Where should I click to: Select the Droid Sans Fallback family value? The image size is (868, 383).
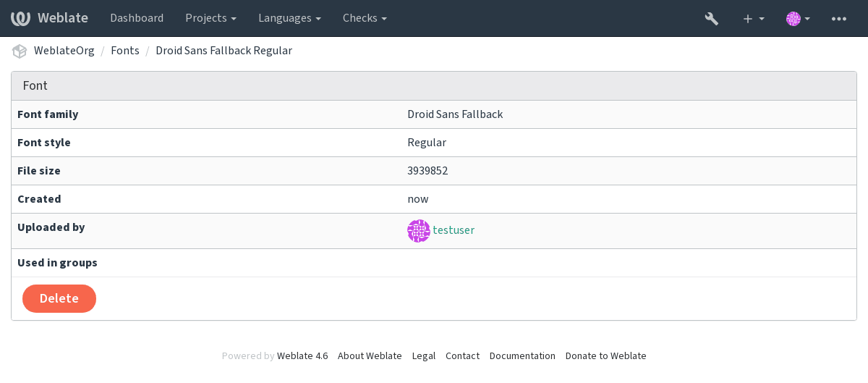[455, 114]
